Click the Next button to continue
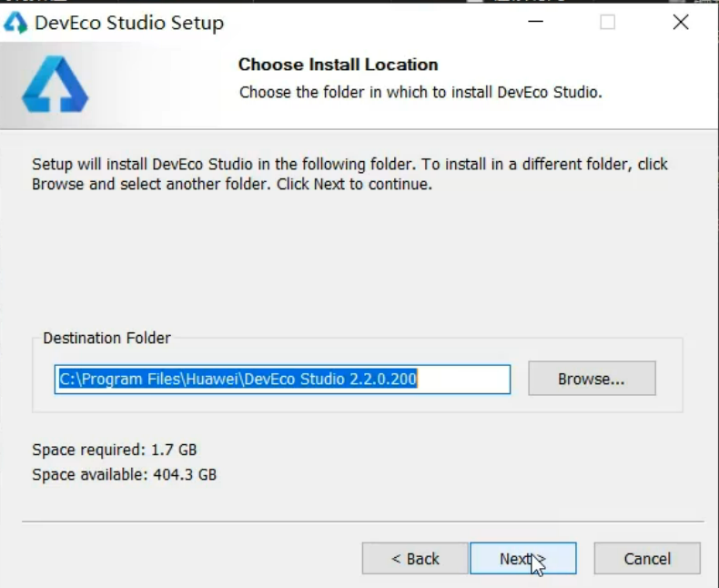 pos(522,558)
